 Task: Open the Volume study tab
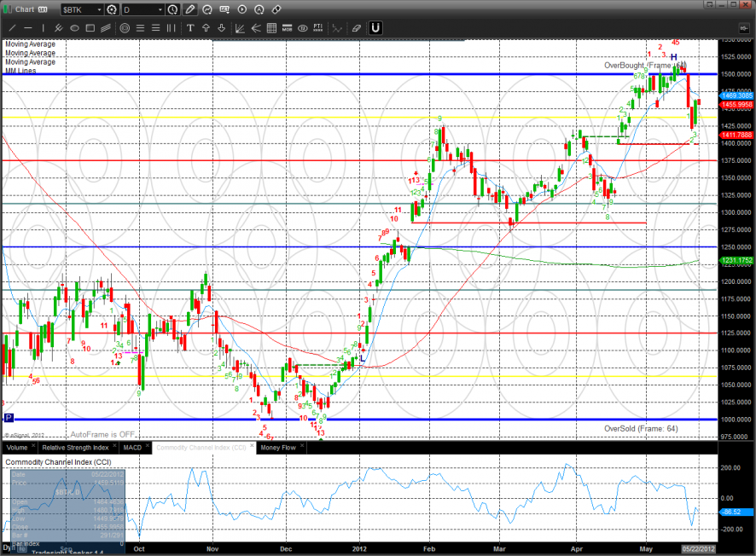click(17, 447)
